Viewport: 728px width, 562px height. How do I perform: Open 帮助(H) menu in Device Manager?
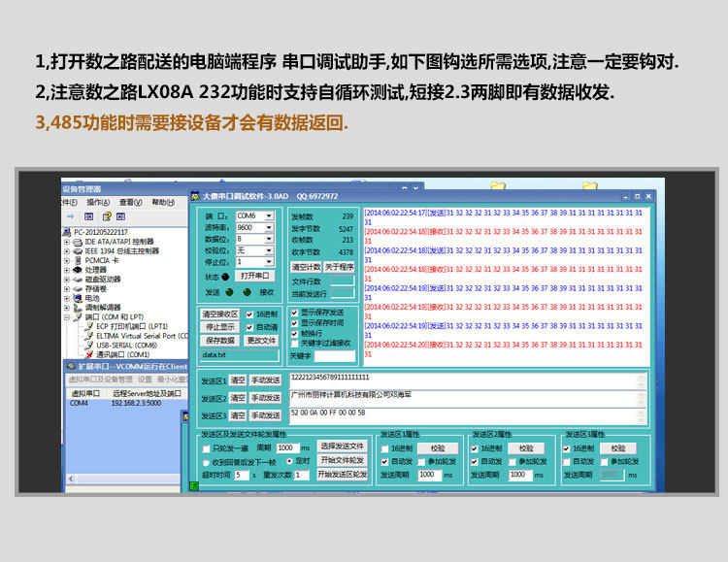pos(163,202)
